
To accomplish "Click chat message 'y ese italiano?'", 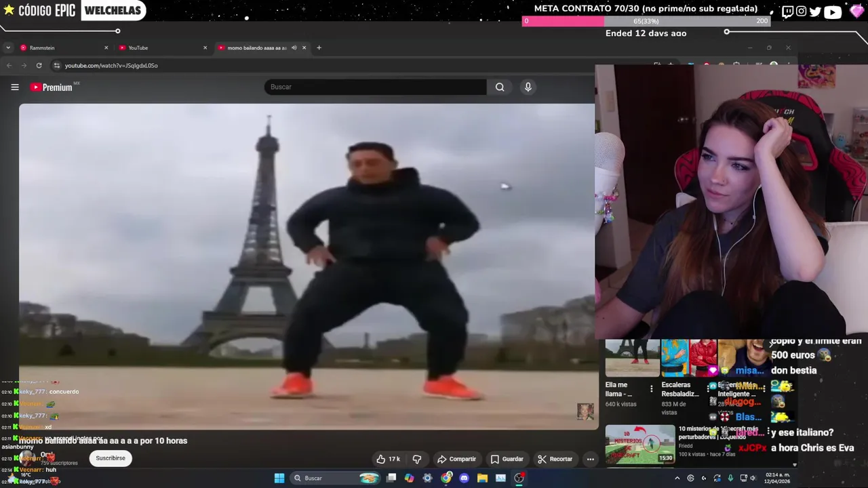I will pyautogui.click(x=802, y=432).
